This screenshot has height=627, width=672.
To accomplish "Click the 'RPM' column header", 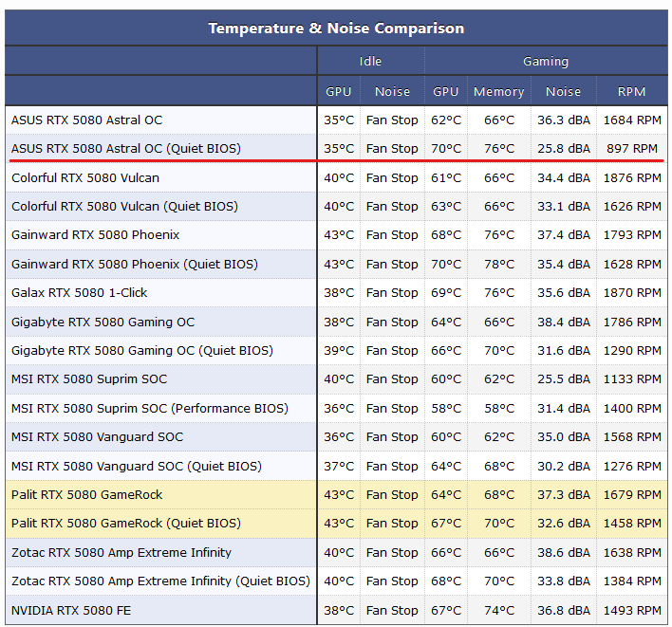I will [x=631, y=92].
